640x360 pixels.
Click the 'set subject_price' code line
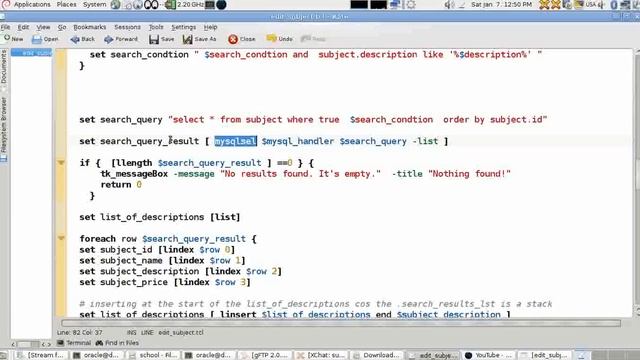point(165,282)
